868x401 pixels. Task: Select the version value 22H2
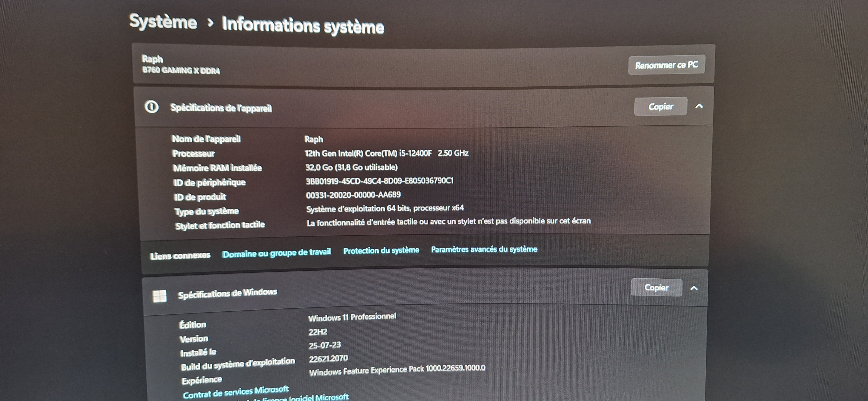tap(318, 332)
